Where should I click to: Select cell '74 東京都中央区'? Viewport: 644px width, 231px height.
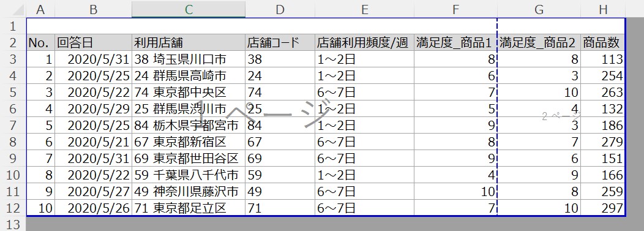pos(189,93)
